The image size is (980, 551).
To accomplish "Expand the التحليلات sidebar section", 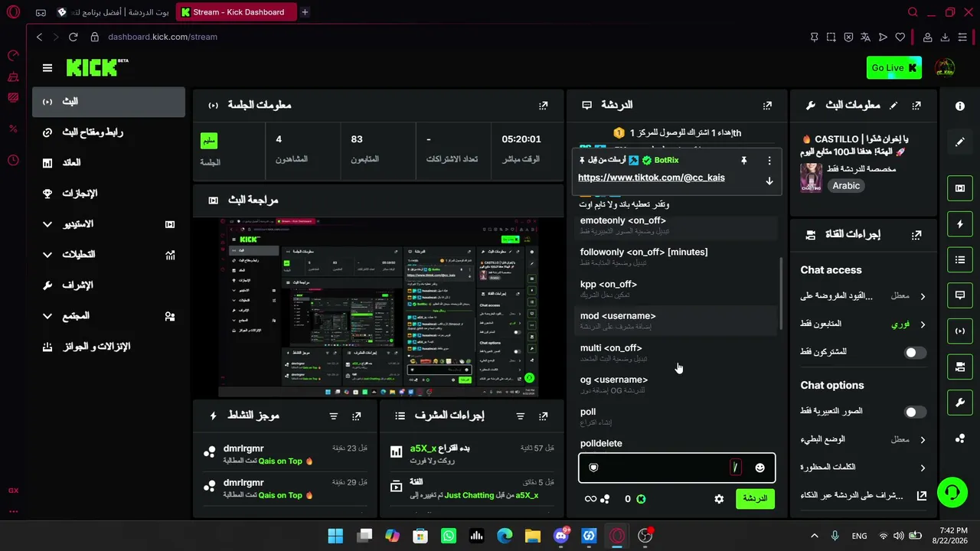I will tap(109, 255).
